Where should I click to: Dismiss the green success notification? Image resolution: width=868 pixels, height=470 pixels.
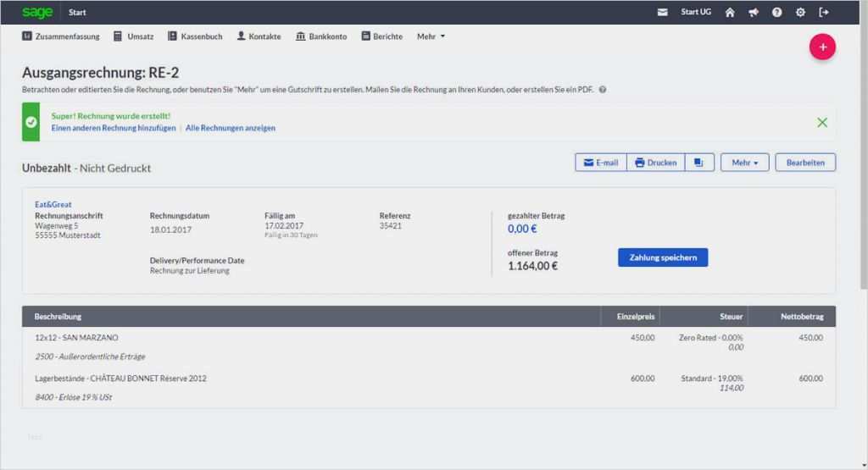(821, 123)
